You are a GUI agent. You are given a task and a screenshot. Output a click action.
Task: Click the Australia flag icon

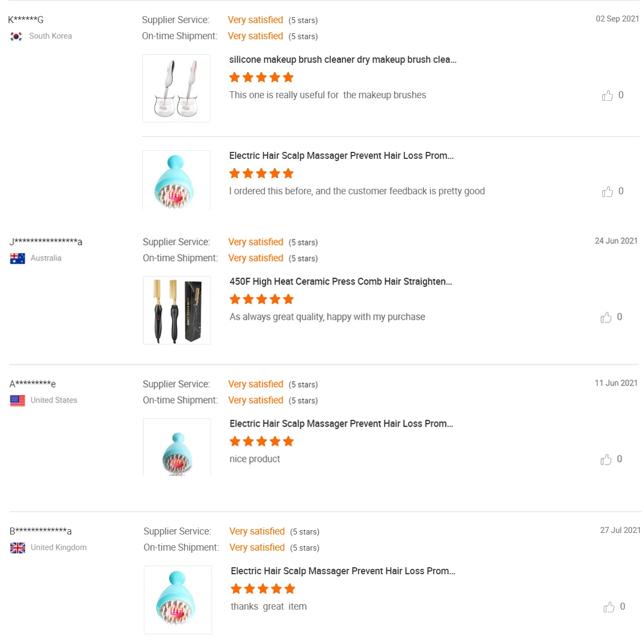(x=18, y=259)
